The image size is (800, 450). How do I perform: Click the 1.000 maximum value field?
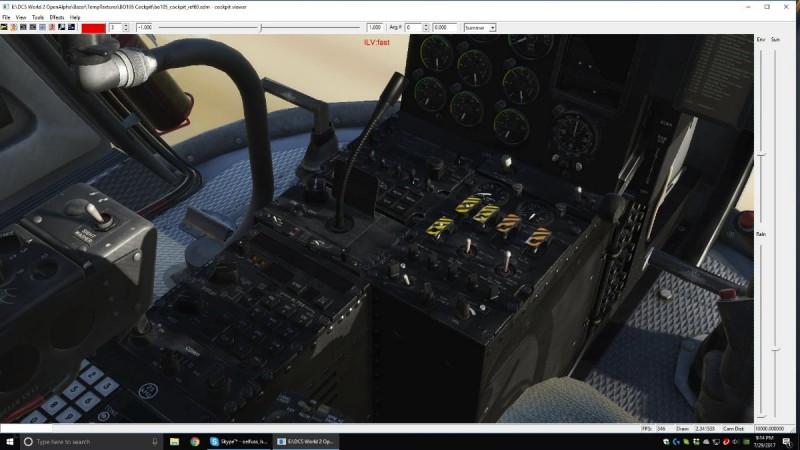point(374,28)
